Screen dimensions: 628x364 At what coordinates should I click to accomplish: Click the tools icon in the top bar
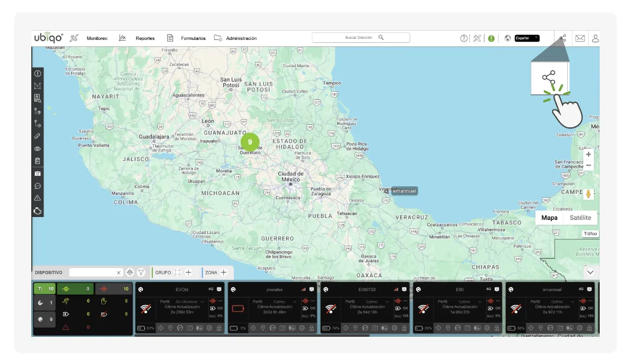pyautogui.click(x=477, y=38)
